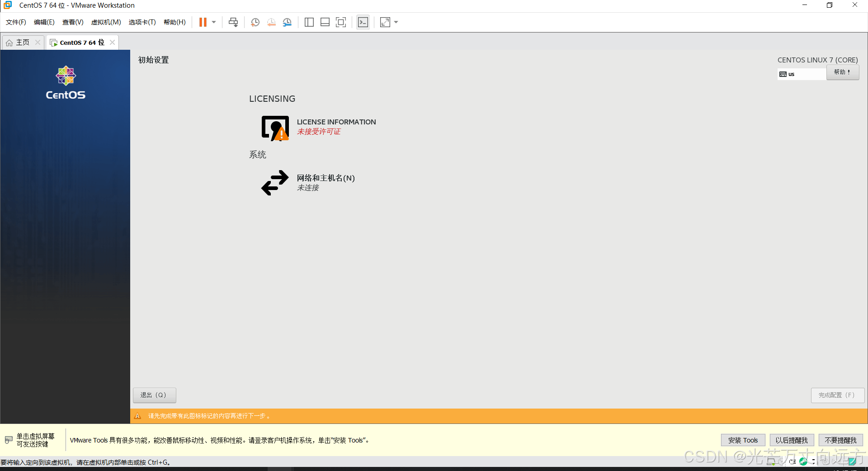This screenshot has width=868, height=471.
Task: Open the 选项卡(T) menu
Action: [142, 22]
